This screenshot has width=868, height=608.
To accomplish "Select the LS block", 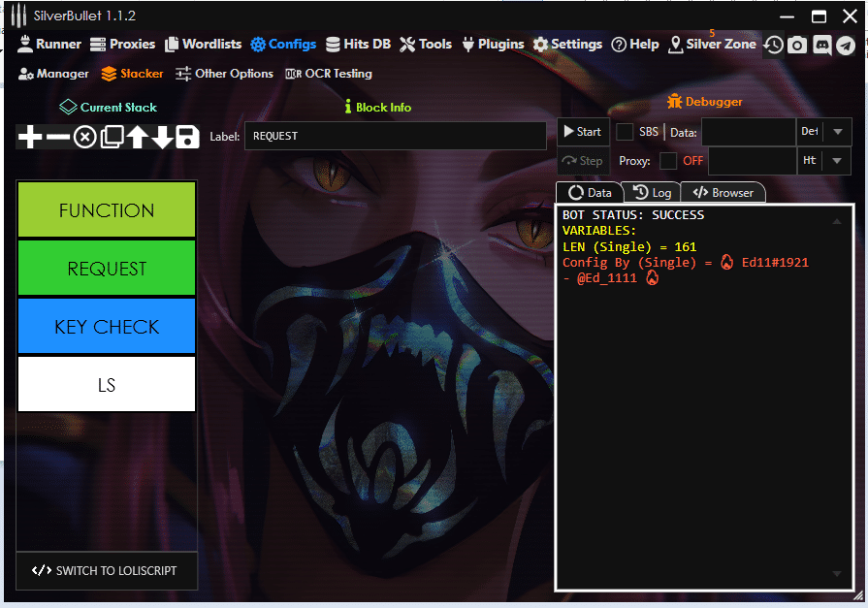I will click(107, 384).
